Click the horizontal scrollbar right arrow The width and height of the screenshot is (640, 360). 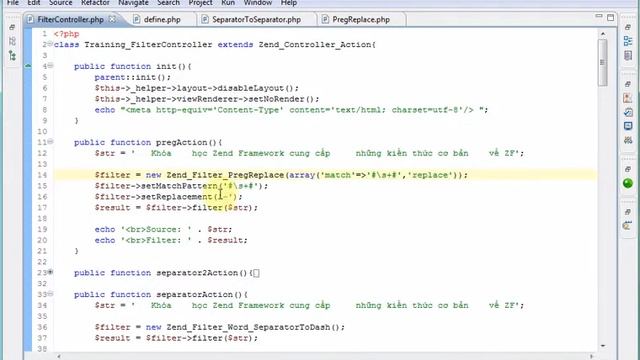[x=591, y=356]
